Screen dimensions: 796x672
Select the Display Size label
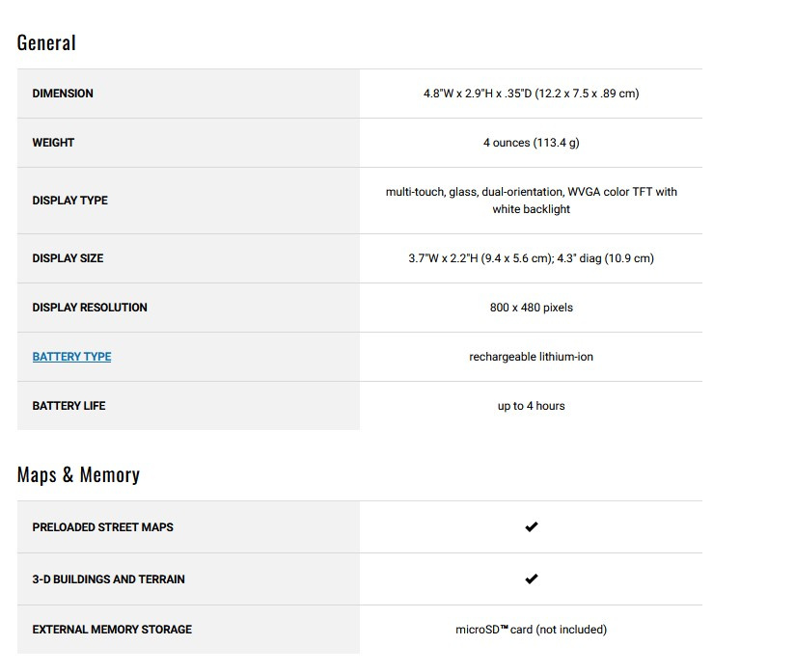68,258
